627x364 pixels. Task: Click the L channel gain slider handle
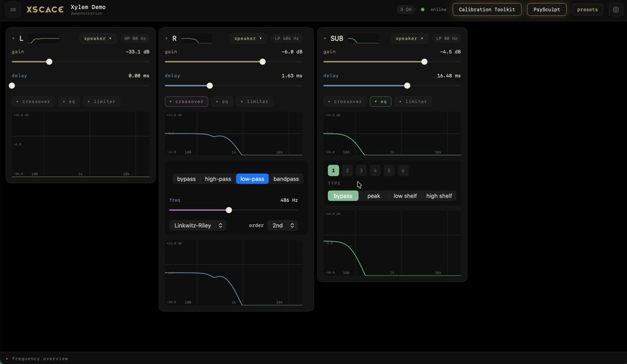coord(49,62)
